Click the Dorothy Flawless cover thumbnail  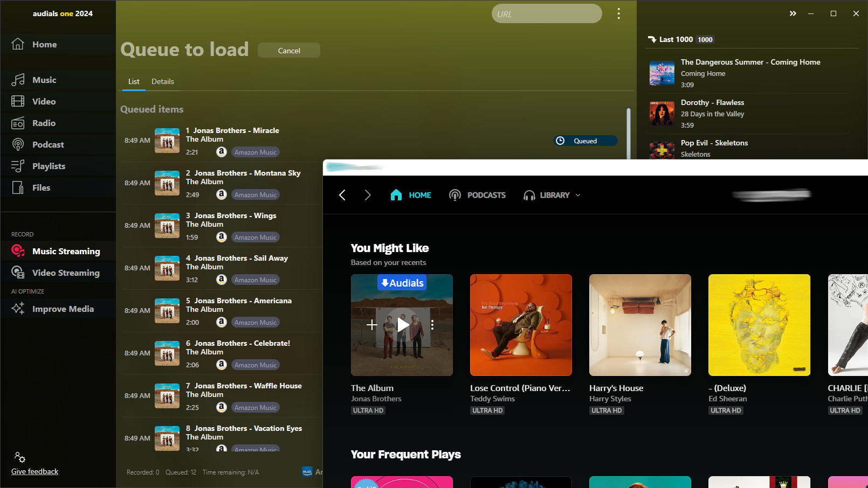click(662, 114)
